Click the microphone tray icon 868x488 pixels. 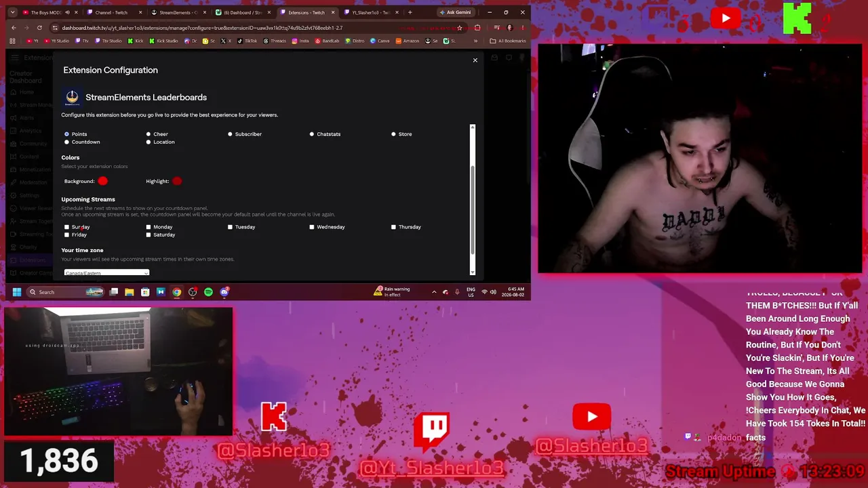click(x=457, y=292)
